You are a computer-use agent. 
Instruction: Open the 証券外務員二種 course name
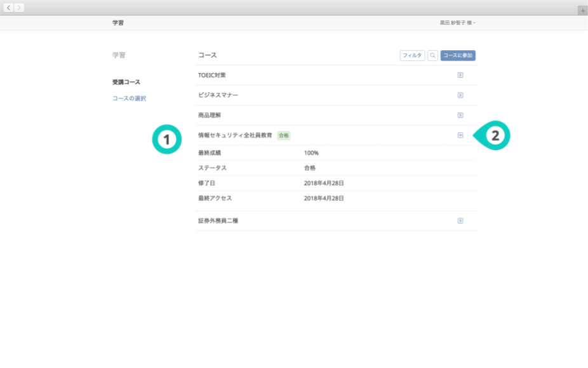pos(218,221)
